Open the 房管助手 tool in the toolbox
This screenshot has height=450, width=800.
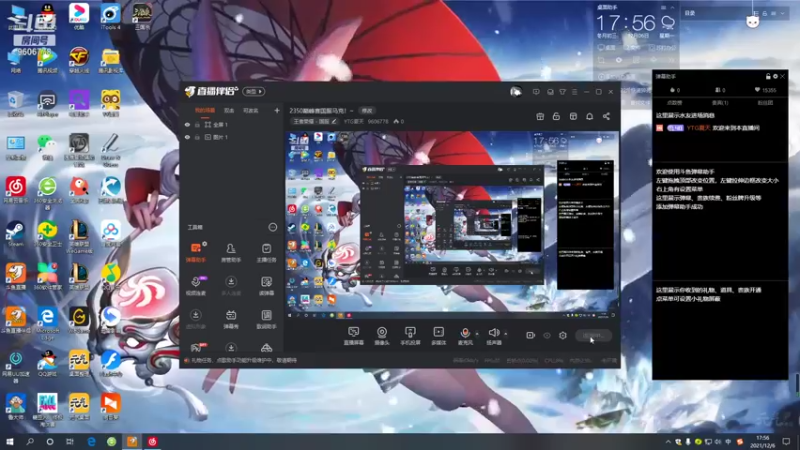point(231,252)
